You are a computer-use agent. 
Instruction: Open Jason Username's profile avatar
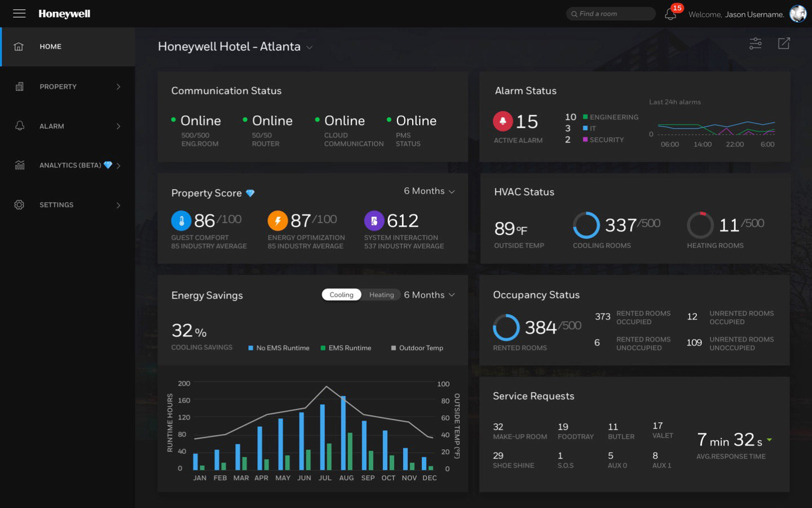[798, 14]
